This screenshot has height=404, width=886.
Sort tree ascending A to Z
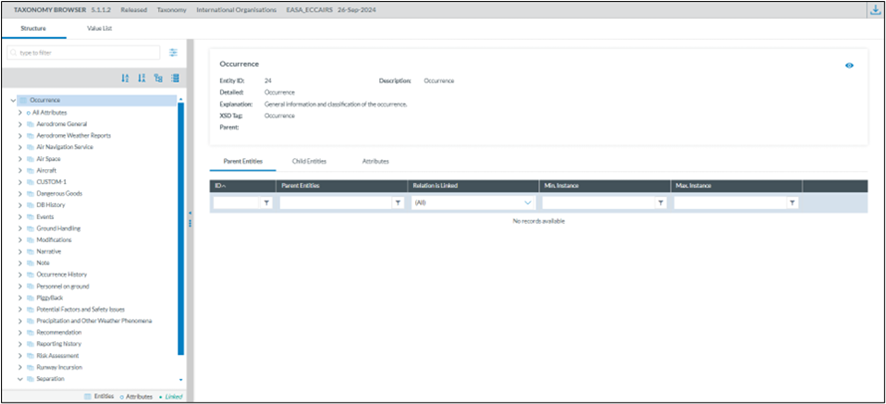125,78
